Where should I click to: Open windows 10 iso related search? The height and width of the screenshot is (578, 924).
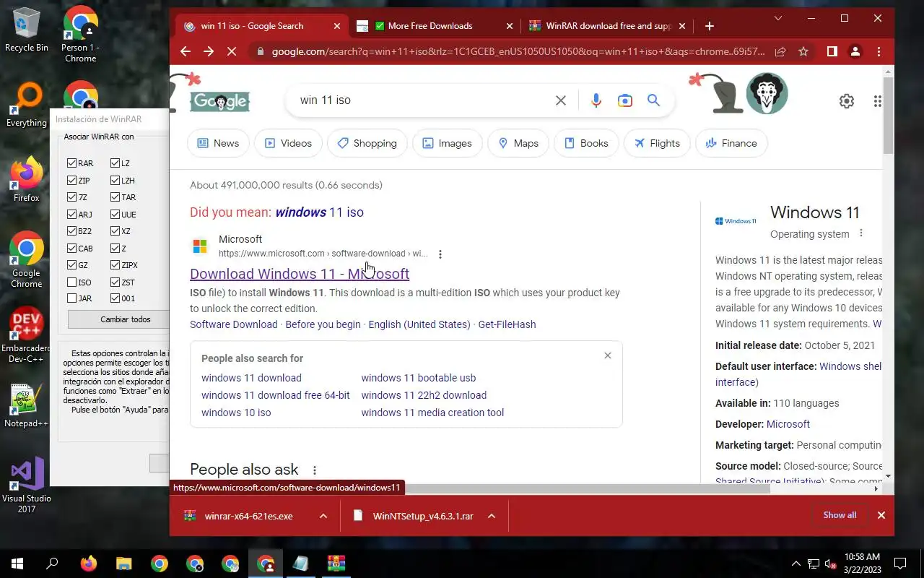coord(236,413)
